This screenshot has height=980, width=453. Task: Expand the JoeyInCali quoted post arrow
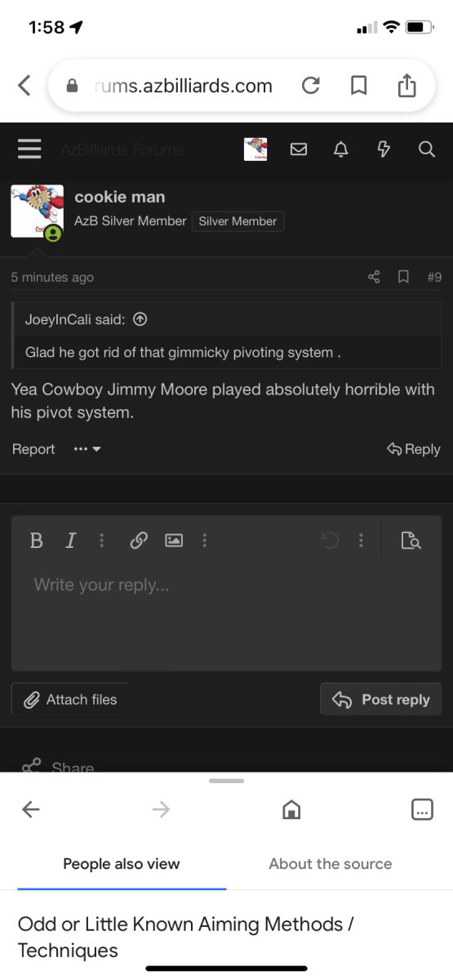pyautogui.click(x=140, y=319)
